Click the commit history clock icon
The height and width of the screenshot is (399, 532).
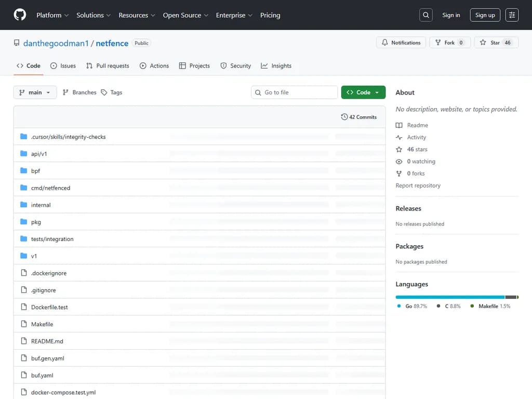coord(344,117)
